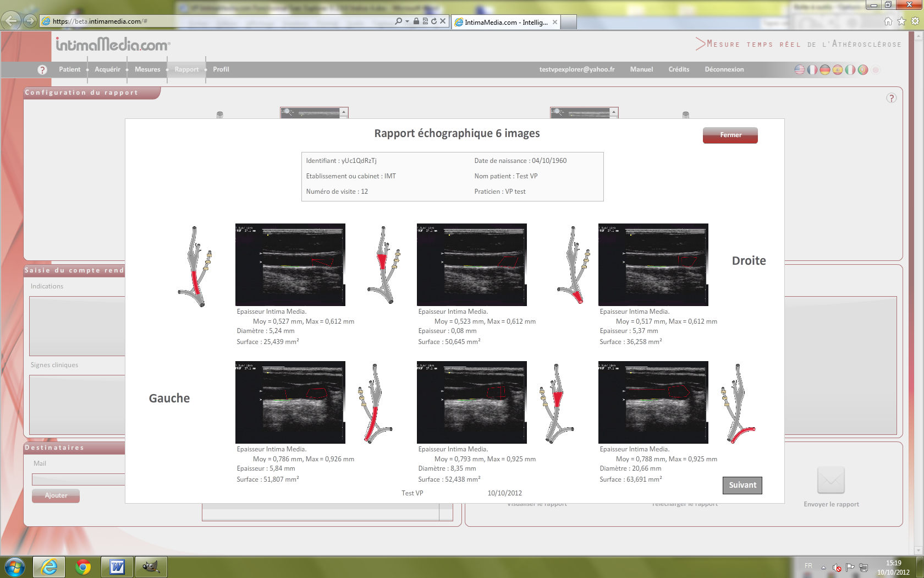Open the Manuel link in navigation

641,69
